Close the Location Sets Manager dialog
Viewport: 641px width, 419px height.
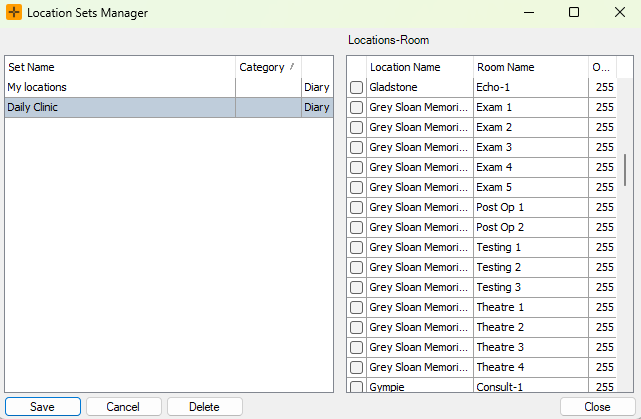pyautogui.click(x=597, y=407)
